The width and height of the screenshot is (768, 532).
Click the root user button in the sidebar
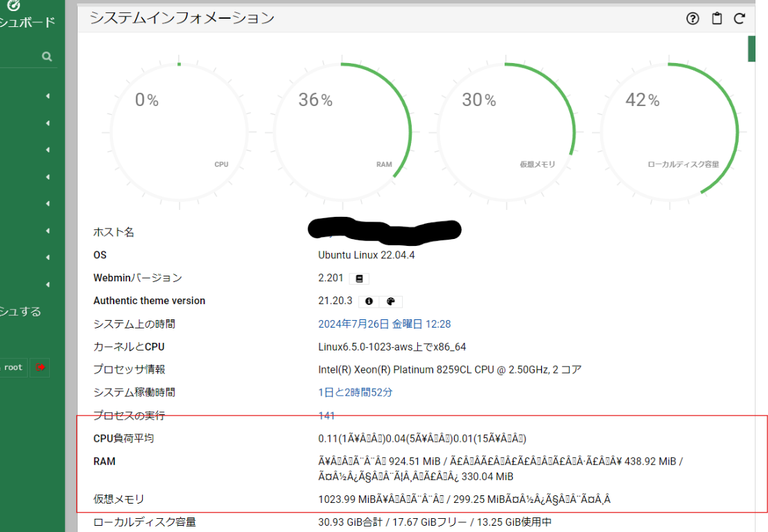point(13,367)
